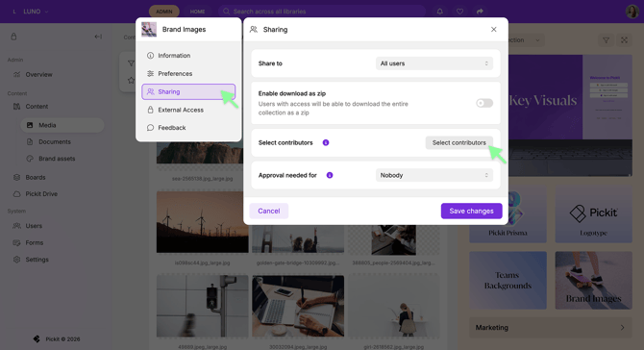644x350 pixels.
Task: Click filter icon behind Brand Images panel
Action: 131,63
